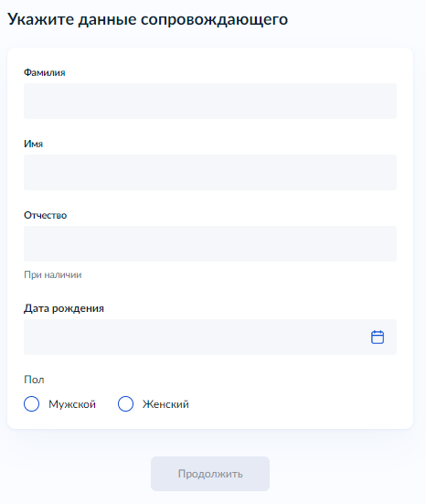Click into the Отчество input field

pyautogui.click(x=210, y=243)
